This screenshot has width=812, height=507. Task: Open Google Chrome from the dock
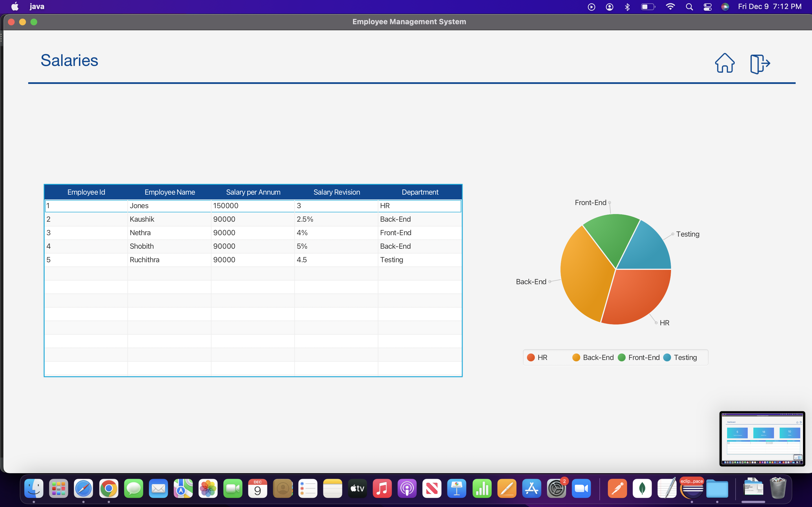108,489
